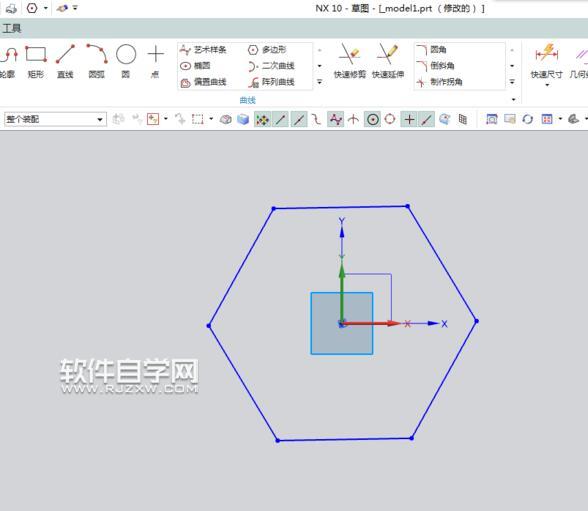This screenshot has width=588, height=511.
Task: Toggle the midpoint snap option
Action: 299,120
